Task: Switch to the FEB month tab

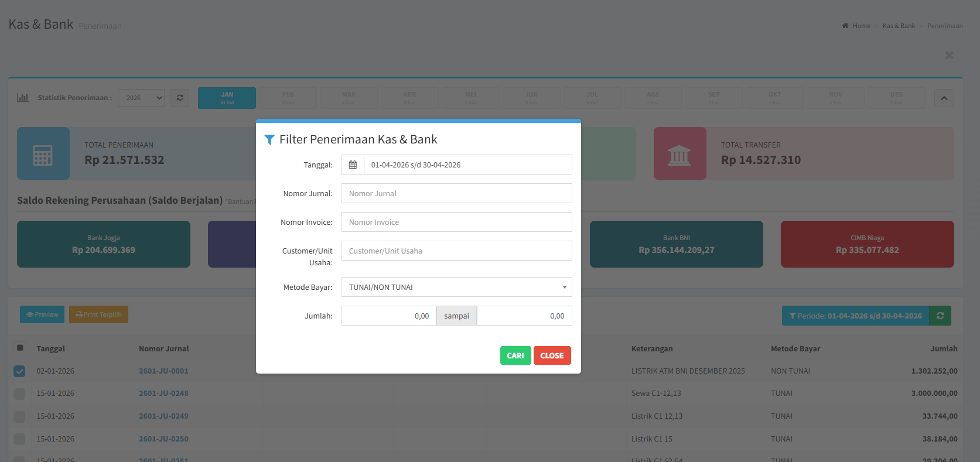Action: click(x=288, y=98)
